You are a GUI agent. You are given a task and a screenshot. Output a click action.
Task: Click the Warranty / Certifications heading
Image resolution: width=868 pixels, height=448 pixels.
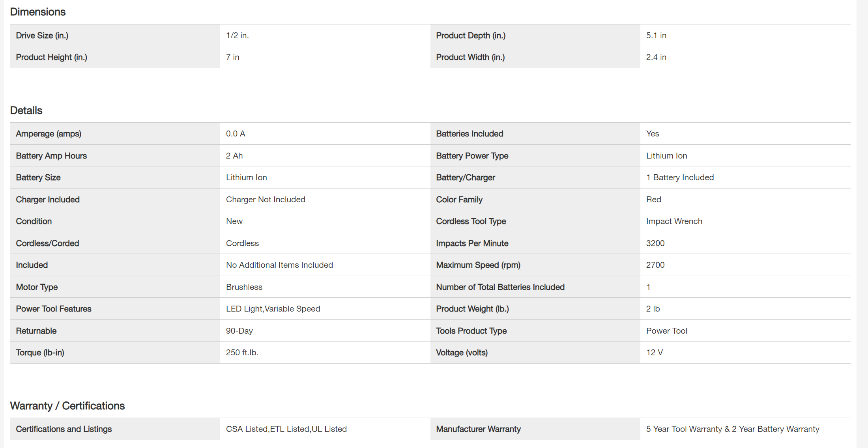(x=67, y=406)
